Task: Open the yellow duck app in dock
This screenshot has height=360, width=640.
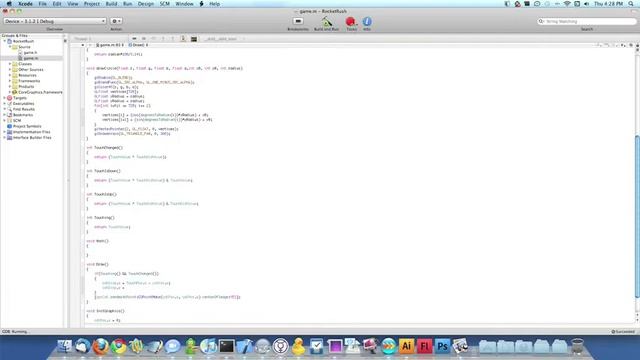Action: pyautogui.click(x=298, y=346)
